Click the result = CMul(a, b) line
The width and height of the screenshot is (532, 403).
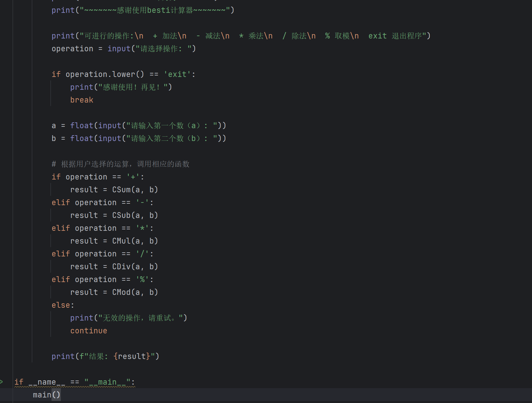tap(114, 241)
